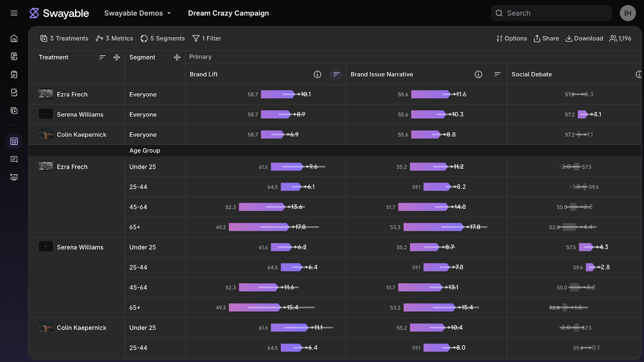View the 1,196 respondents count

coord(620,39)
